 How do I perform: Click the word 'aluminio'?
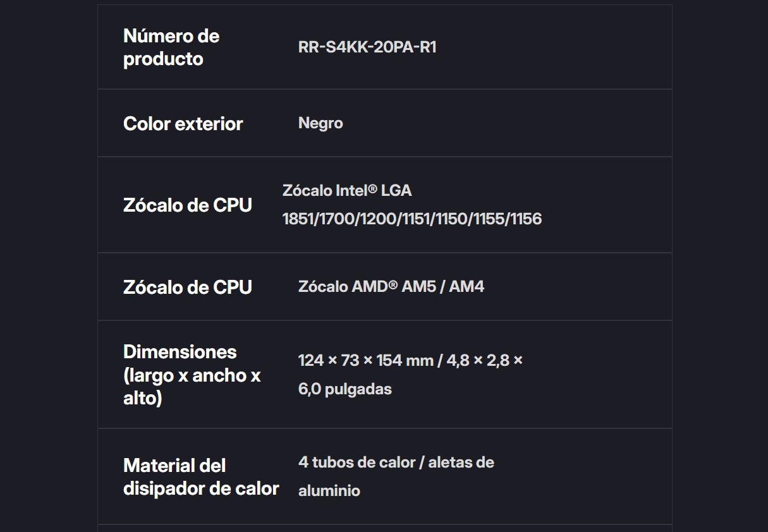(329, 491)
